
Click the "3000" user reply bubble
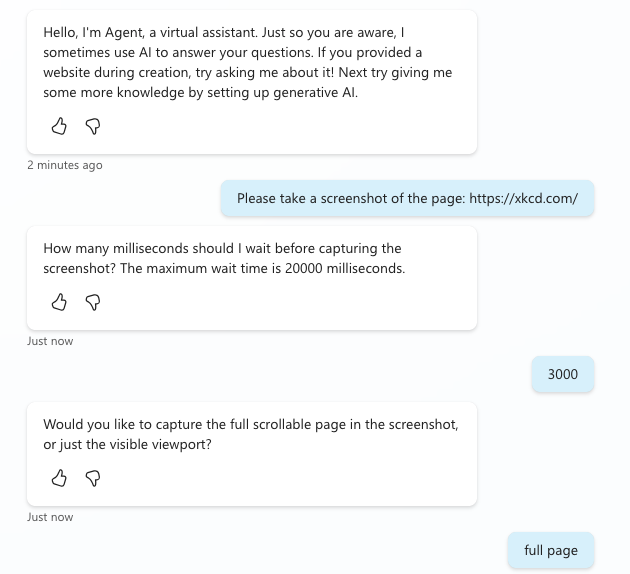[563, 374]
